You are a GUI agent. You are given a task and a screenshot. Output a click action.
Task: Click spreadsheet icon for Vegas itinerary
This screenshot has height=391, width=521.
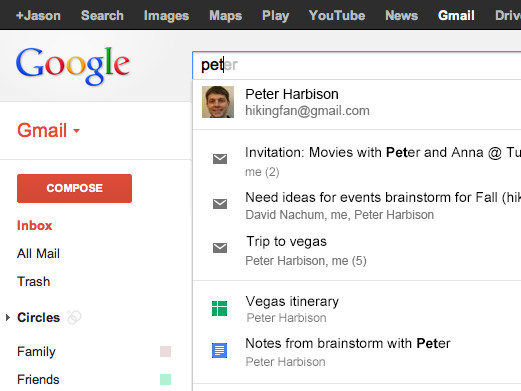(219, 308)
